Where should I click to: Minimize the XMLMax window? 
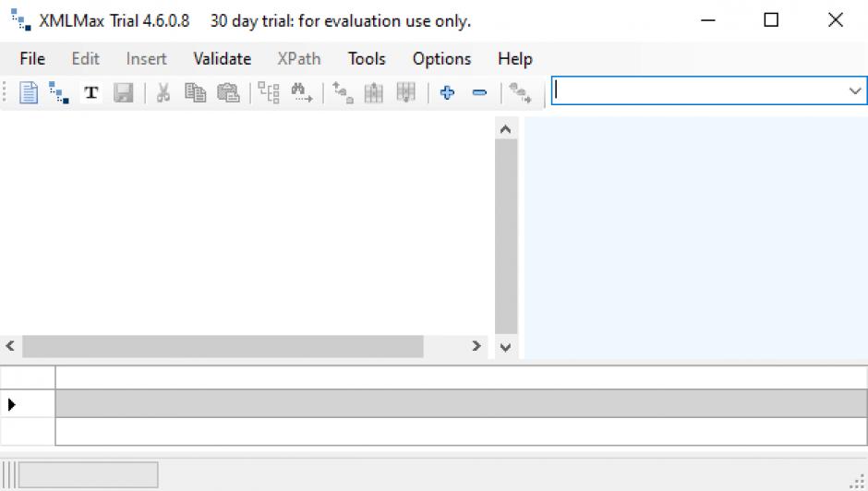coord(708,20)
